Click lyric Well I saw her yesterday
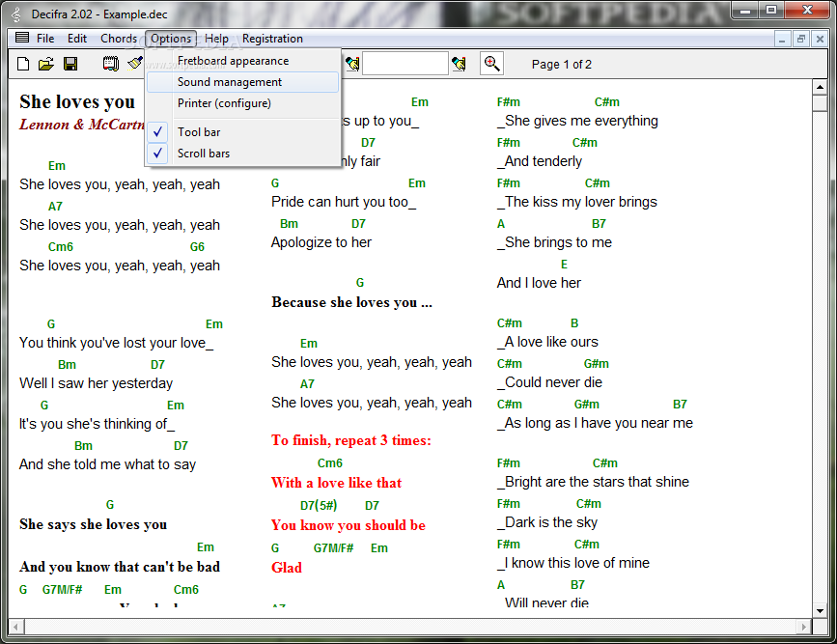 tap(97, 383)
